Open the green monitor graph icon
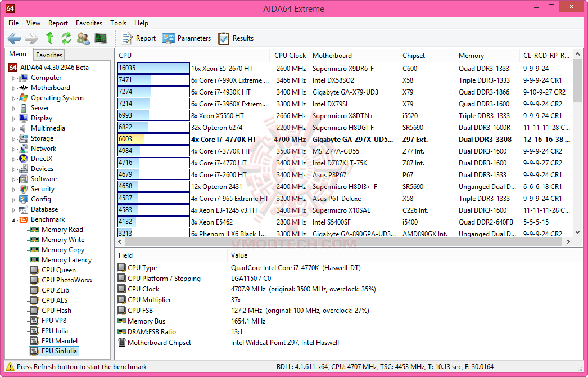 pyautogui.click(x=101, y=38)
